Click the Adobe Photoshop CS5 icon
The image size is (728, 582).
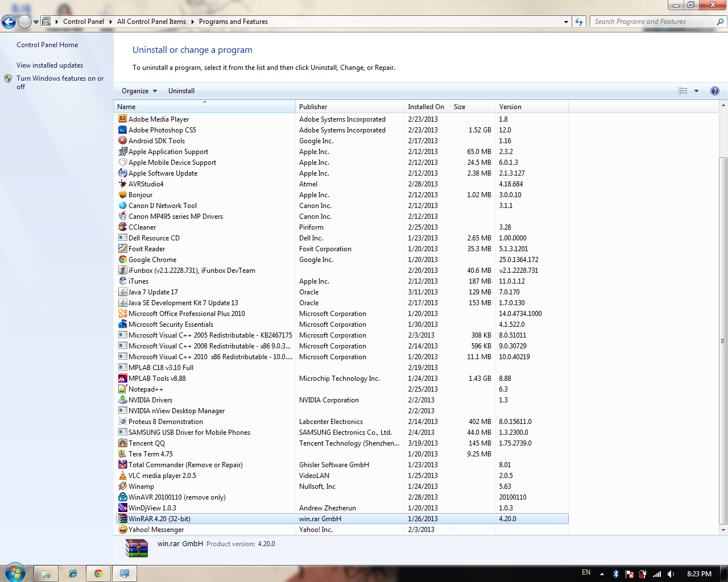point(122,130)
